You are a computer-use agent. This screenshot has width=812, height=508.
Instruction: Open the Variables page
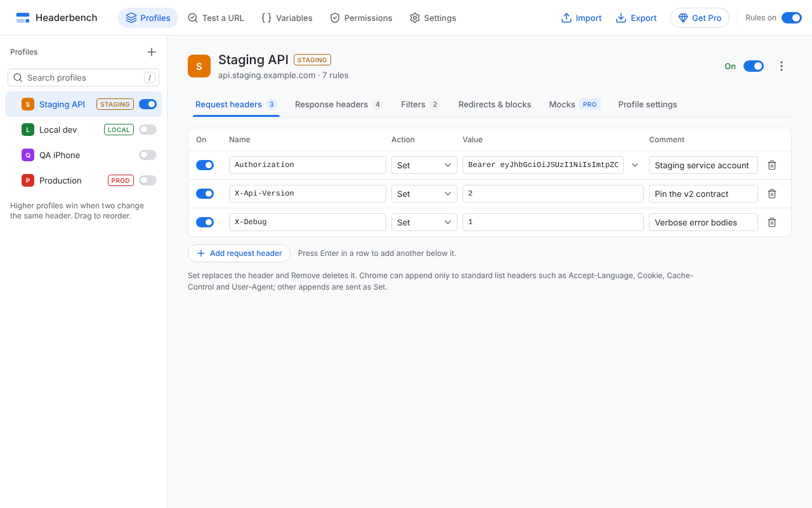pos(287,18)
